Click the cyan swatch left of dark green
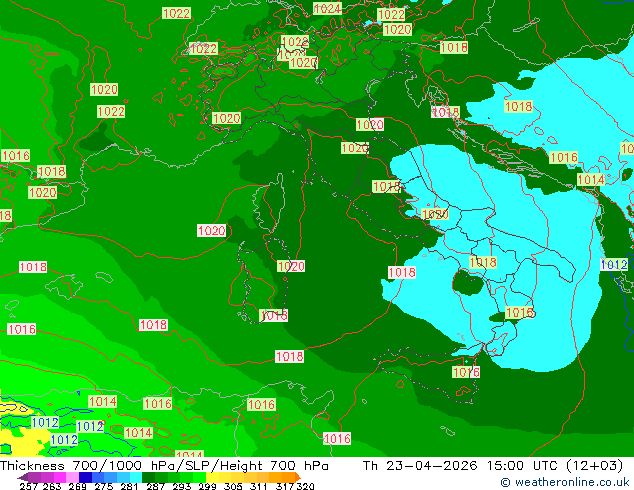The width and height of the screenshot is (634, 490). pos(136,477)
